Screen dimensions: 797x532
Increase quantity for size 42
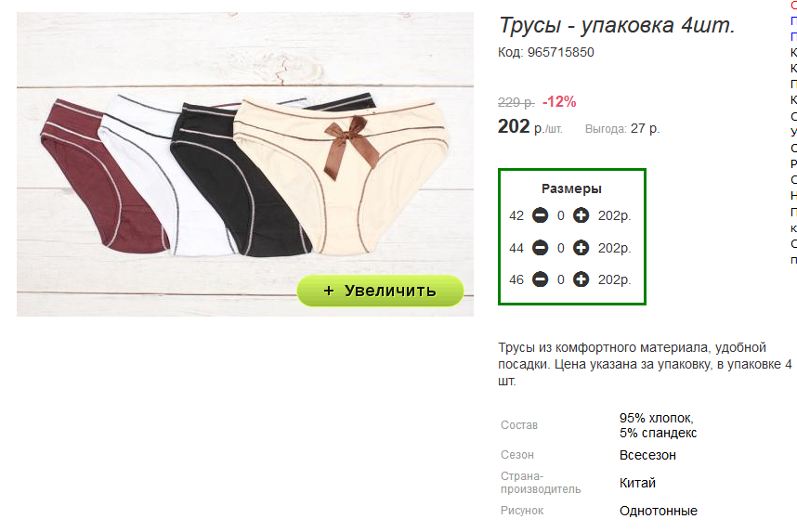(x=581, y=215)
